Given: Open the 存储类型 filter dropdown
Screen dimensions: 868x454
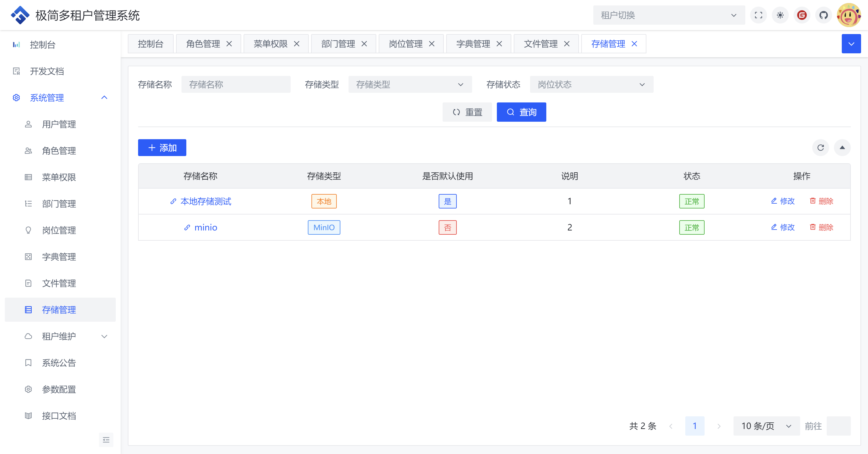Looking at the screenshot, I should pos(410,84).
